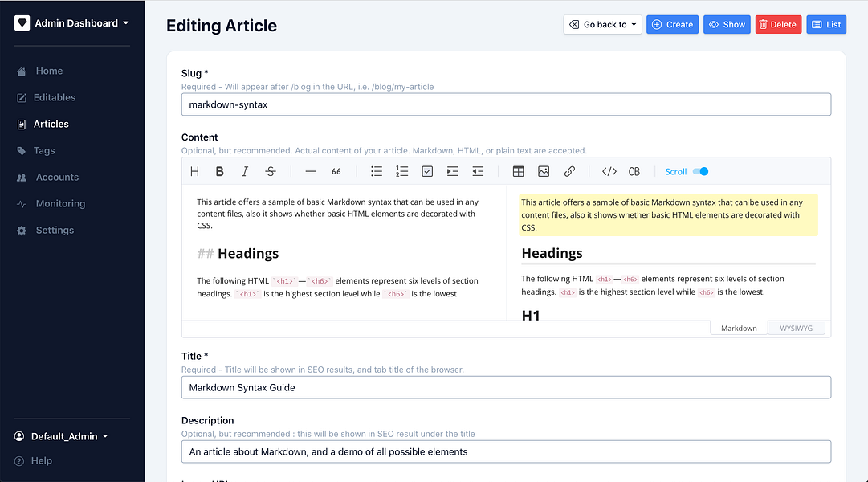Click the Editables pencil icon

click(x=22, y=98)
